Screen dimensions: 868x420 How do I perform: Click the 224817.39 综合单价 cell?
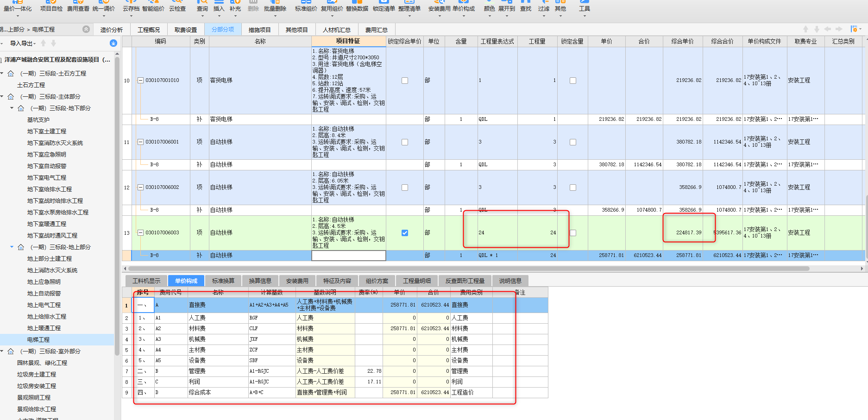coord(683,232)
